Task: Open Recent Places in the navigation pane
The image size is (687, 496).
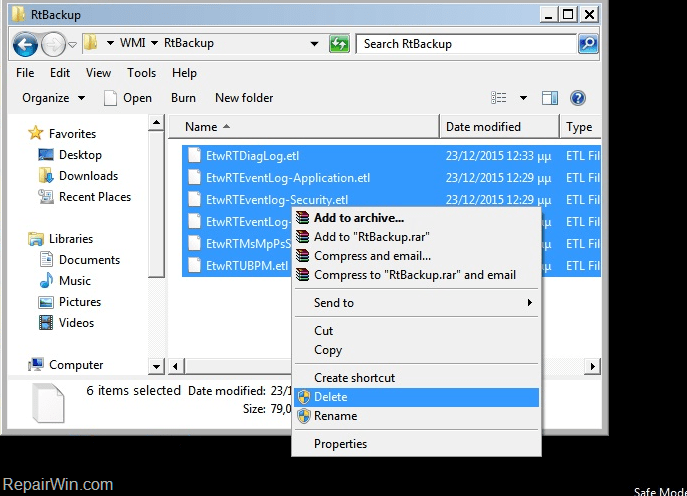Action: [x=85, y=197]
